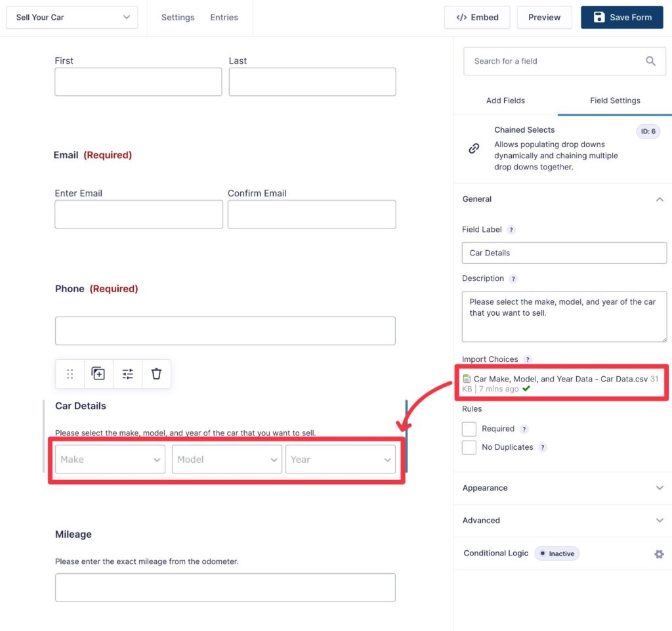672x631 pixels.
Task: Click help icon next to Field Label
Action: (x=511, y=230)
